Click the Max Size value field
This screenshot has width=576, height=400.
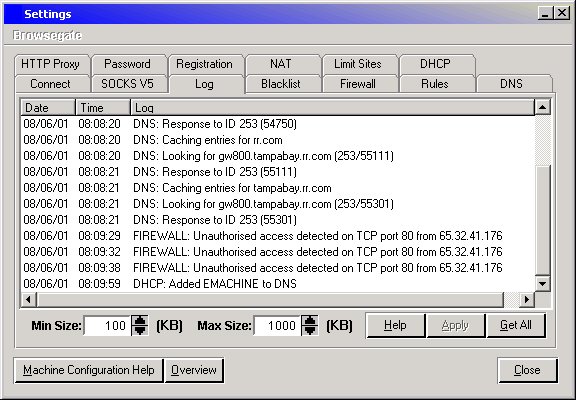click(277, 325)
